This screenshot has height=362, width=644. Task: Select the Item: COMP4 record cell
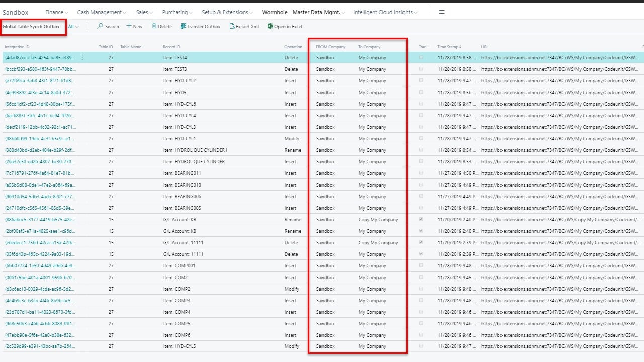[176, 312]
